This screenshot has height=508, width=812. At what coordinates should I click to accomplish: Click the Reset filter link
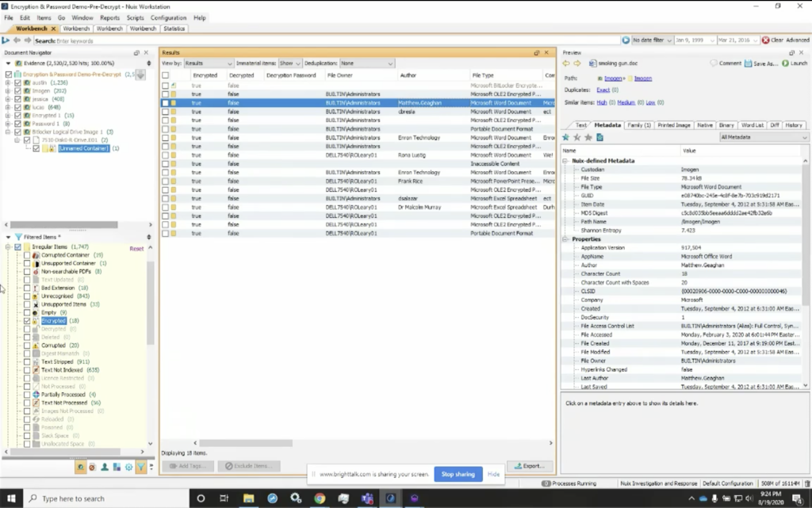tap(136, 249)
